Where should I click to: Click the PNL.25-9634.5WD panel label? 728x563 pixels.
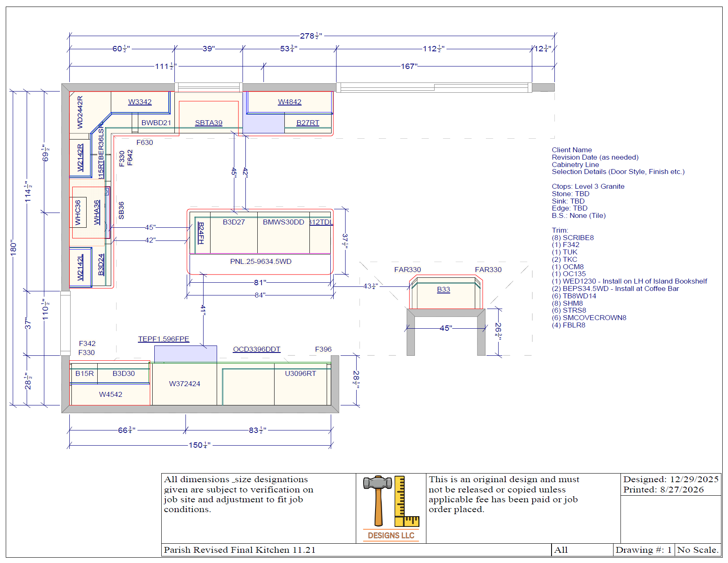click(261, 261)
